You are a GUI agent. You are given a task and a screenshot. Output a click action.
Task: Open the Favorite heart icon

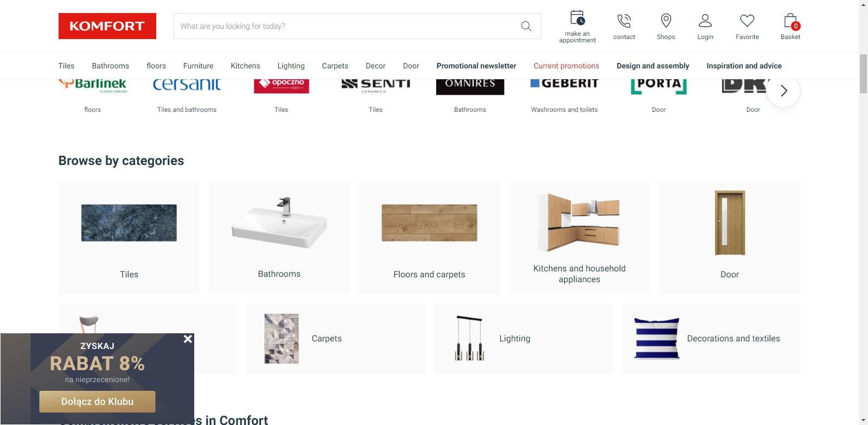click(x=747, y=21)
